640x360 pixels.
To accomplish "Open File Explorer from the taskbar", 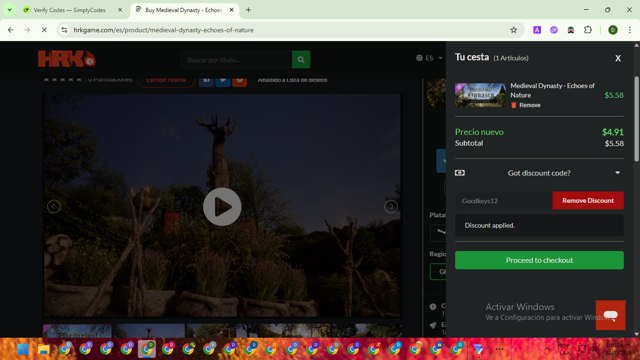I will tap(44, 349).
